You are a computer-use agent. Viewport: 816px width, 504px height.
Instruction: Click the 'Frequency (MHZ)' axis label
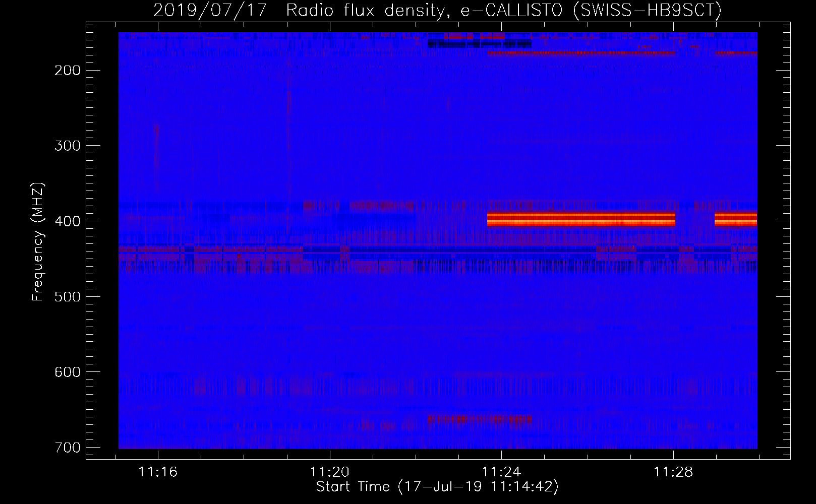coord(38,242)
